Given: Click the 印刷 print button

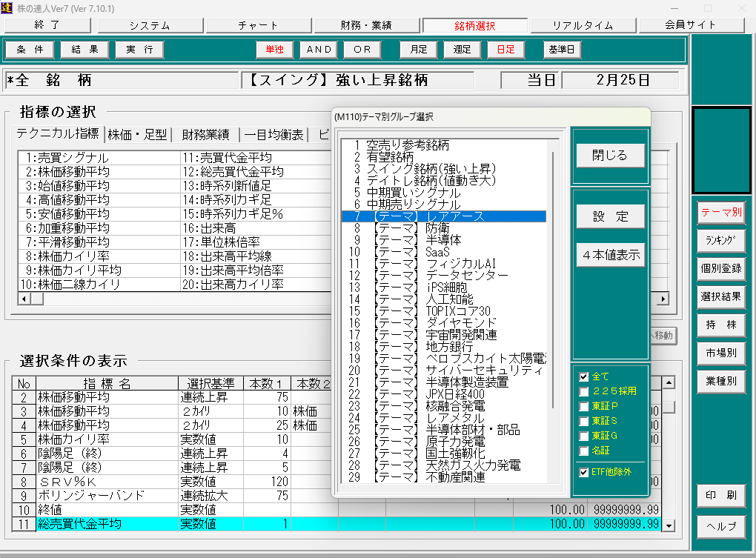Looking at the screenshot, I should tap(720, 495).
